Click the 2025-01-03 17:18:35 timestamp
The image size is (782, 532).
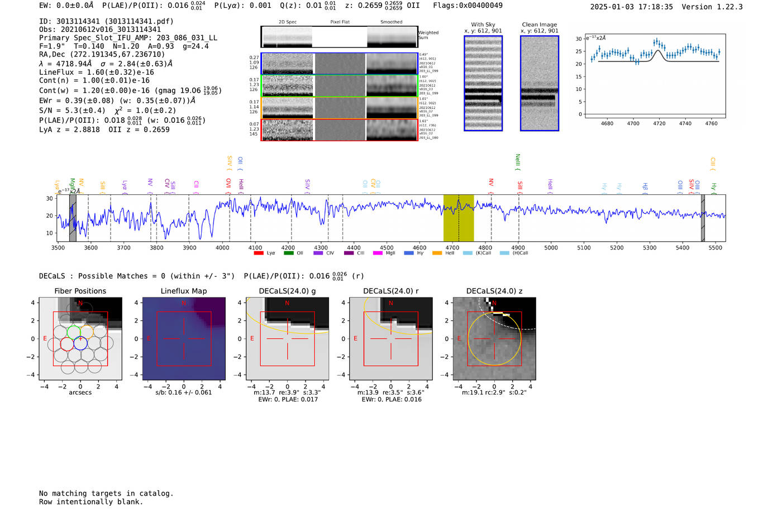point(632,7)
